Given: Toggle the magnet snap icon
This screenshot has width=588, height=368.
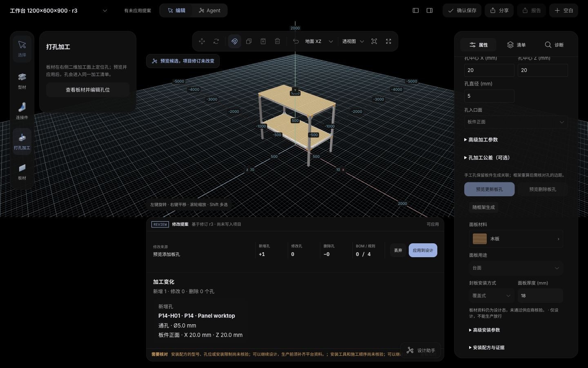Looking at the screenshot, I should (234, 41).
